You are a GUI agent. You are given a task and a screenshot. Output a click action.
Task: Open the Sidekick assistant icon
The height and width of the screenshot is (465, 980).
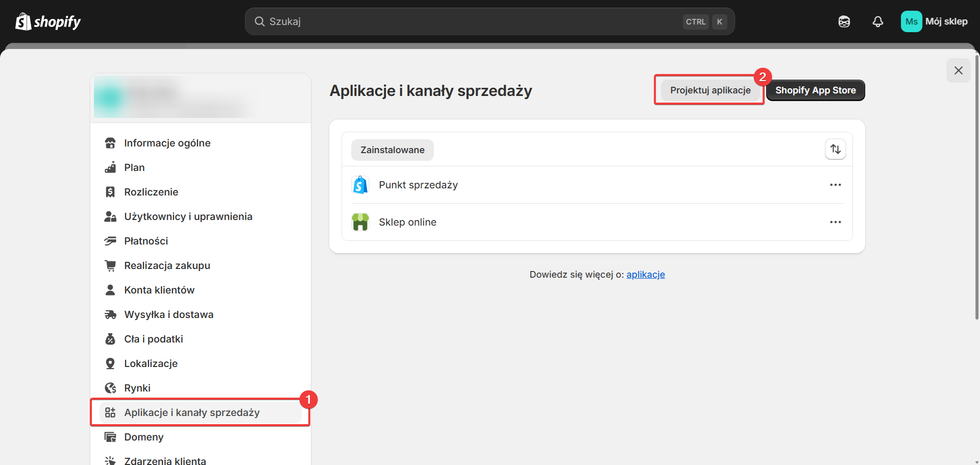coord(844,21)
